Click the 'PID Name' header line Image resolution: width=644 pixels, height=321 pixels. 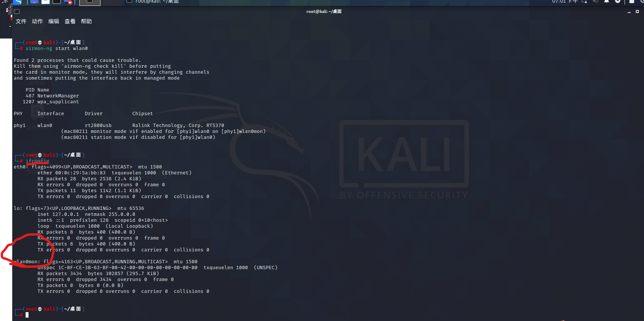[37, 90]
